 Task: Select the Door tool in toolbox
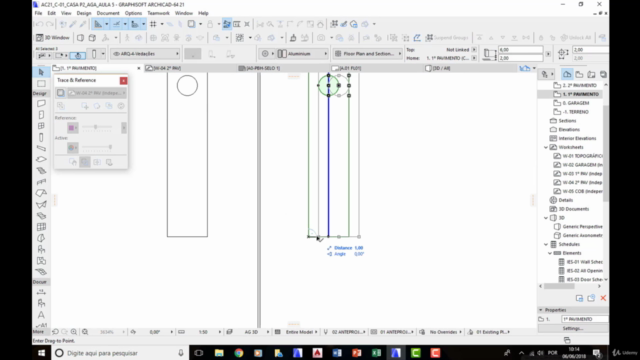pos(41,115)
